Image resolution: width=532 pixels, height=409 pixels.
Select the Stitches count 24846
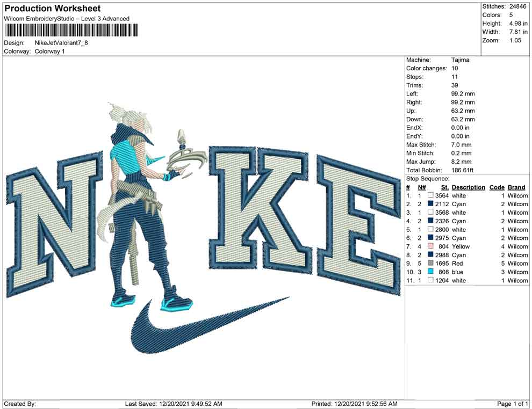517,6
